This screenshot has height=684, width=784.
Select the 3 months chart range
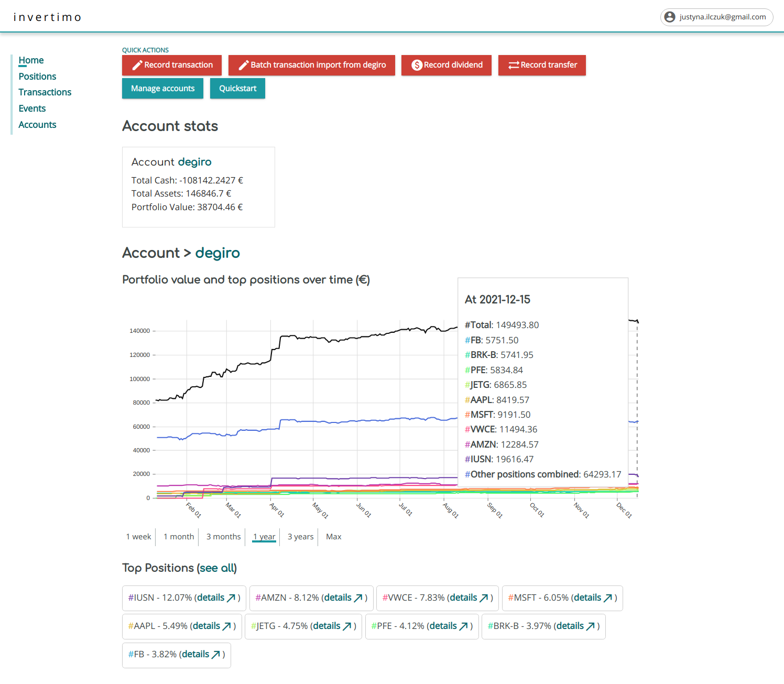tap(223, 537)
